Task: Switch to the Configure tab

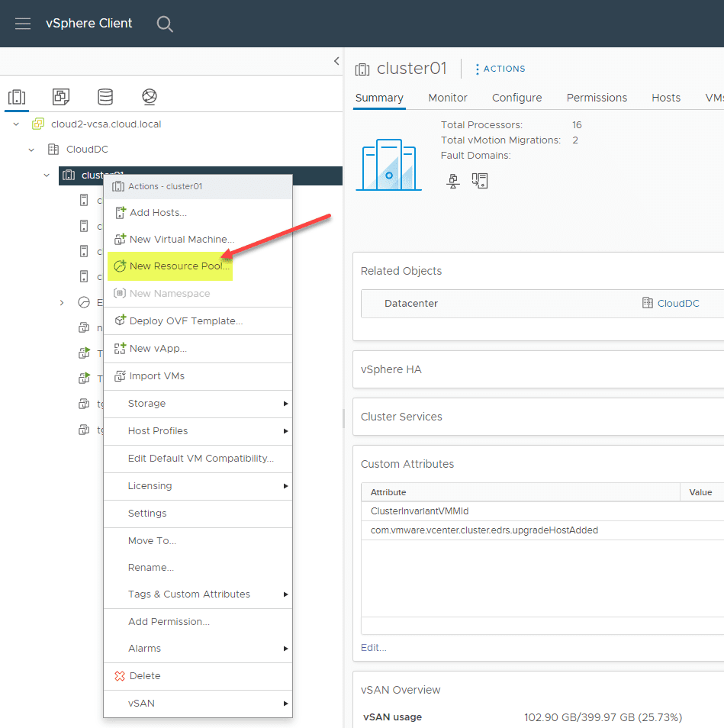Action: 516,98
